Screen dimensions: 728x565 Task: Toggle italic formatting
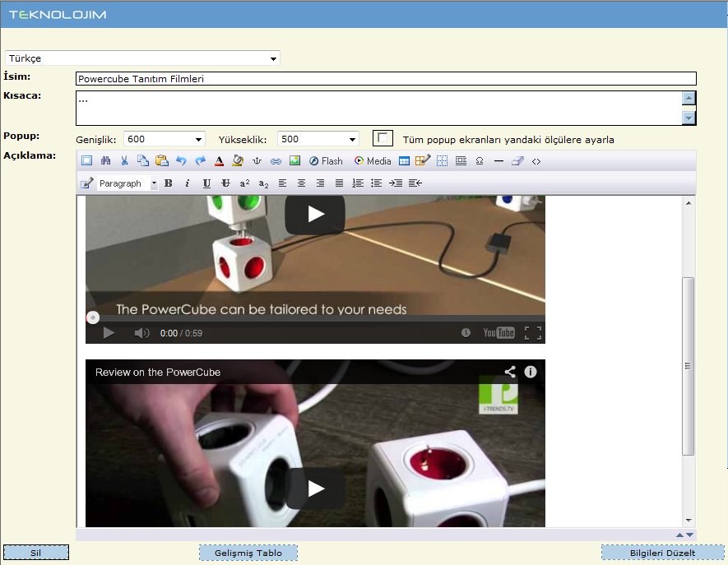click(187, 183)
